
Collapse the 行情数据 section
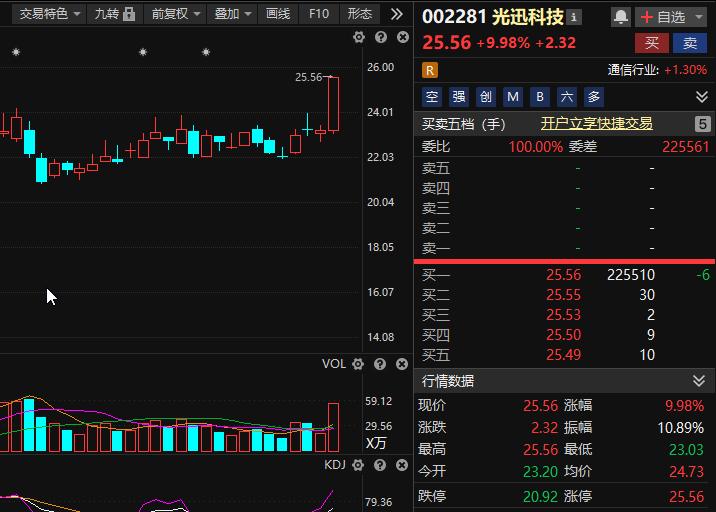click(699, 380)
